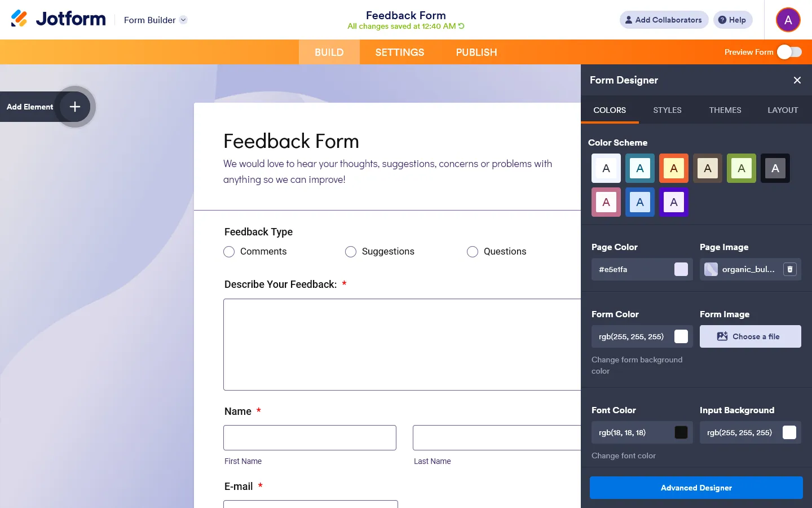Viewport: 812px width, 508px height.
Task: Click the Advanced Designer button
Action: tap(696, 488)
